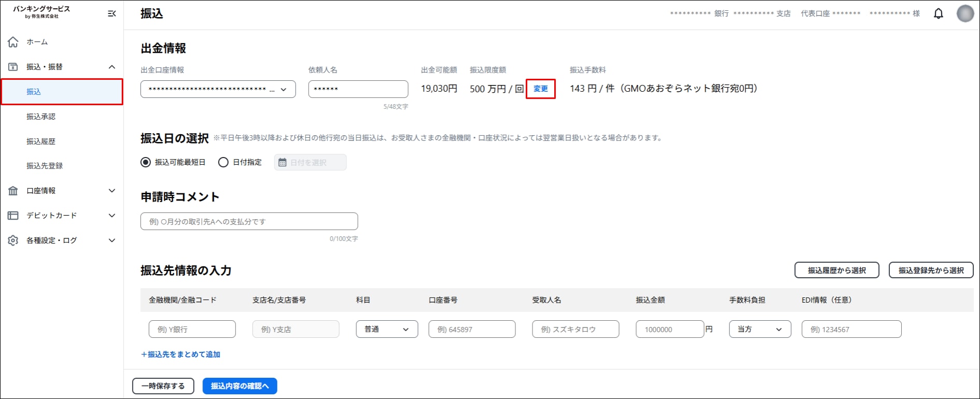The width and height of the screenshot is (980, 399).
Task: Click the デビットカード card icon
Action: 13,216
